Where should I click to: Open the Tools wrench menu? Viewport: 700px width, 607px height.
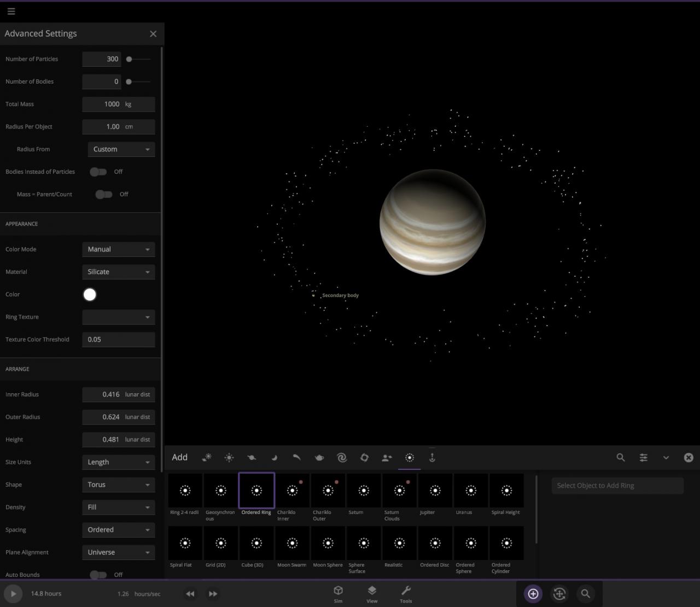(x=406, y=594)
